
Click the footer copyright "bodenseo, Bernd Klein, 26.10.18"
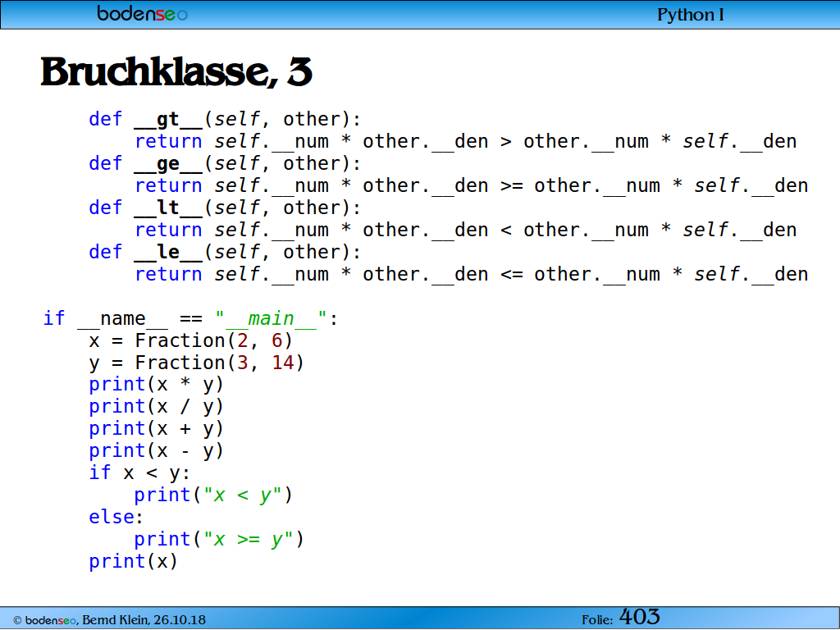click(x=109, y=620)
